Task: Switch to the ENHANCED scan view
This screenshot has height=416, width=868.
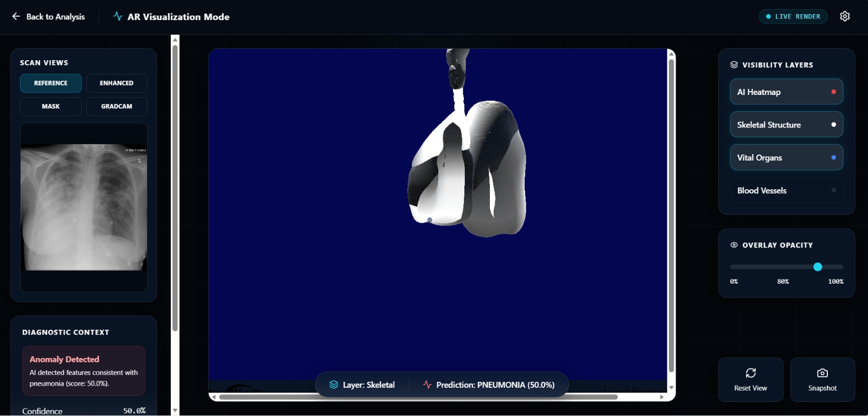Action: tap(117, 83)
